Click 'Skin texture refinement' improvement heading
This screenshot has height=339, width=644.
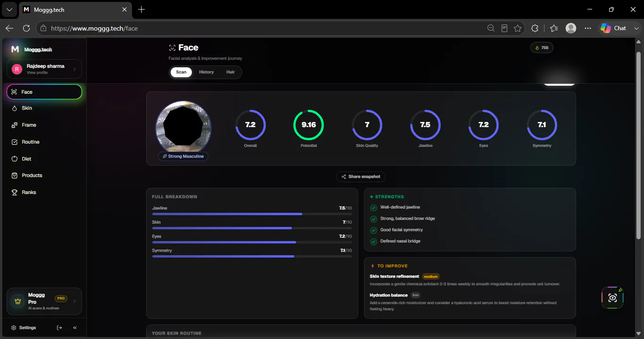point(395,276)
